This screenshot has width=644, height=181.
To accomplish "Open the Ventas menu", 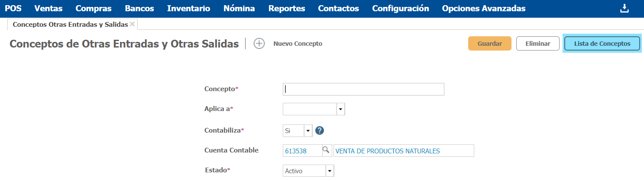I will 48,9.
